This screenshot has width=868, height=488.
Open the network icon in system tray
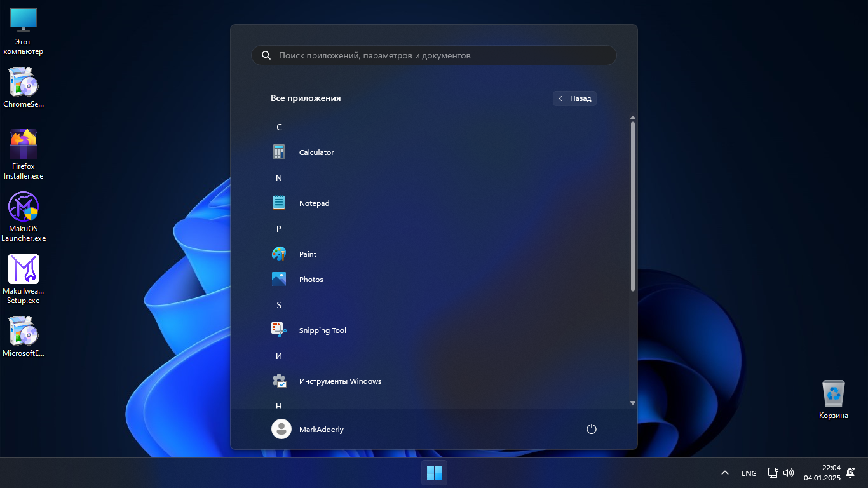click(x=773, y=473)
